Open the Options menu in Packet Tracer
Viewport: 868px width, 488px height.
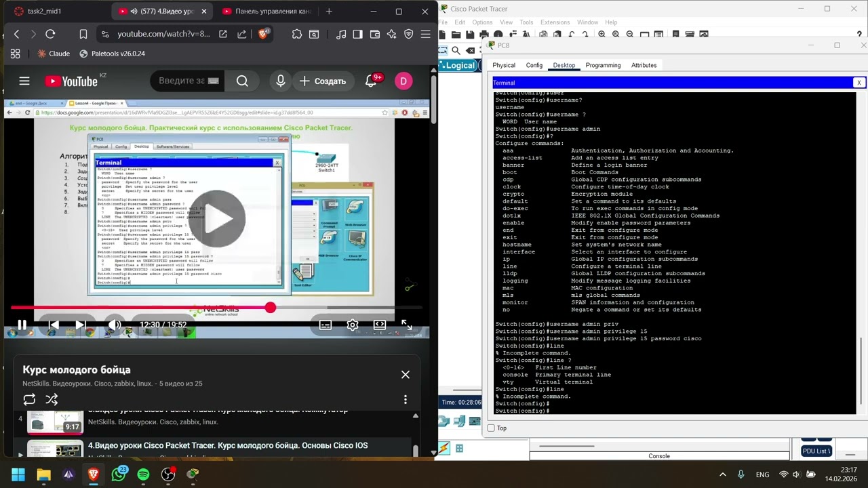(482, 22)
